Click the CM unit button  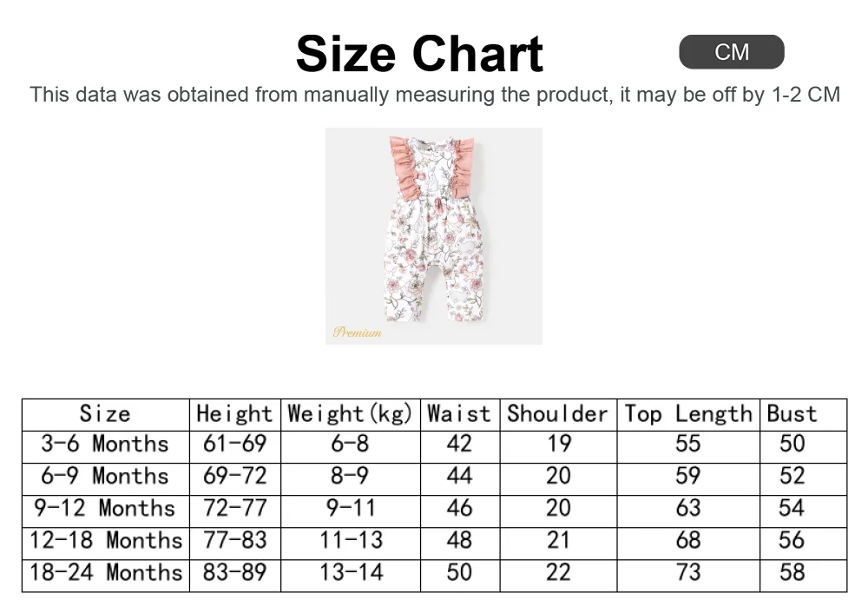[x=731, y=52]
